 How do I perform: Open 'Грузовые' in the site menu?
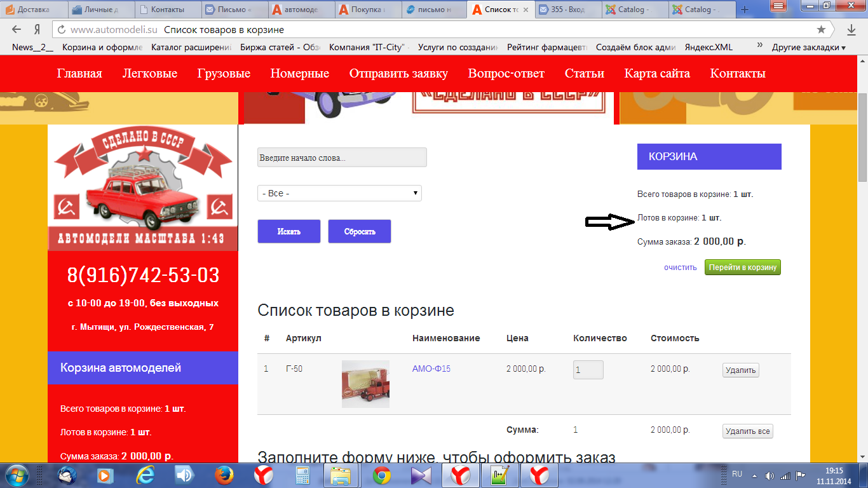pyautogui.click(x=224, y=74)
